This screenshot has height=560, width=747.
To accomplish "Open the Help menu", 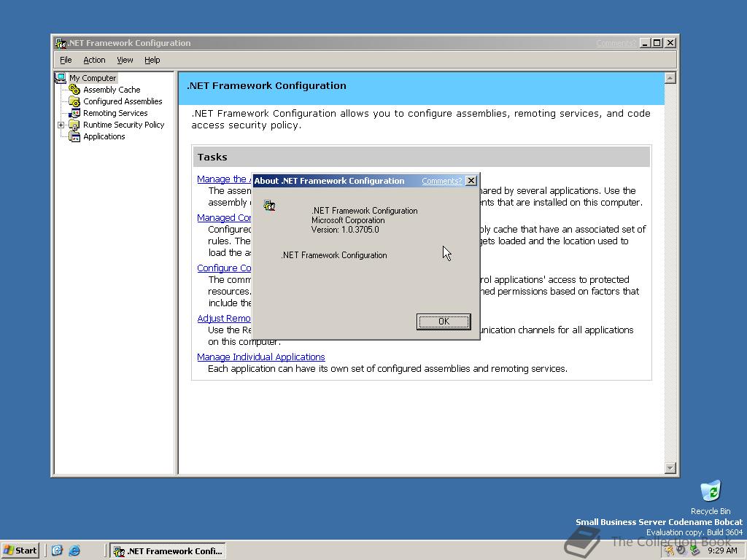I will pos(152,60).
